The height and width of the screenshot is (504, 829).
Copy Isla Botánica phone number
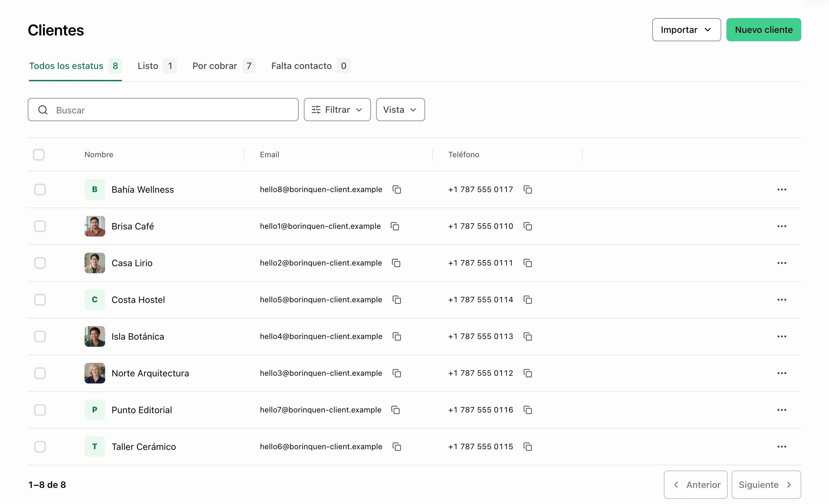pos(527,336)
